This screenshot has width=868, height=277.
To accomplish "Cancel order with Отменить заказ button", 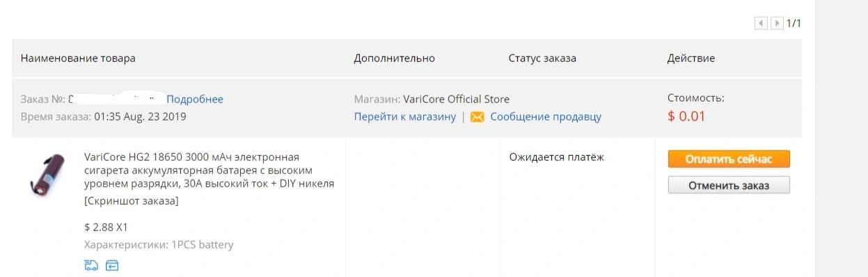I will (x=729, y=185).
